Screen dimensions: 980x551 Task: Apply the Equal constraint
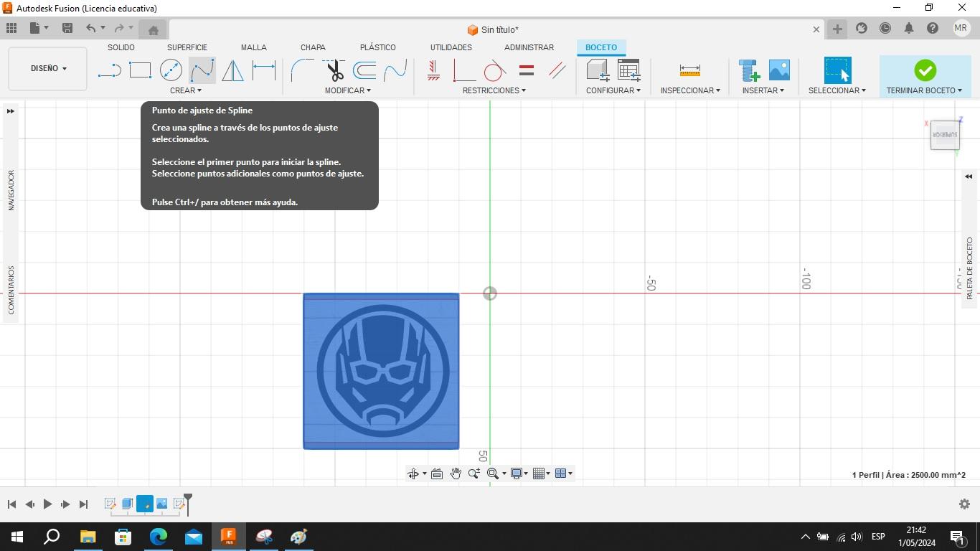tap(526, 70)
